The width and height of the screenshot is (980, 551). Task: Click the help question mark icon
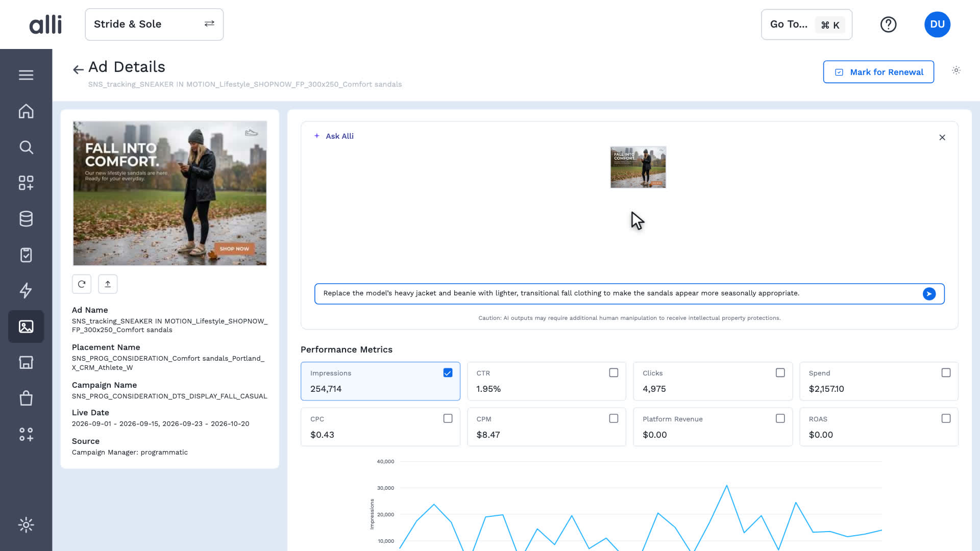[888, 24]
